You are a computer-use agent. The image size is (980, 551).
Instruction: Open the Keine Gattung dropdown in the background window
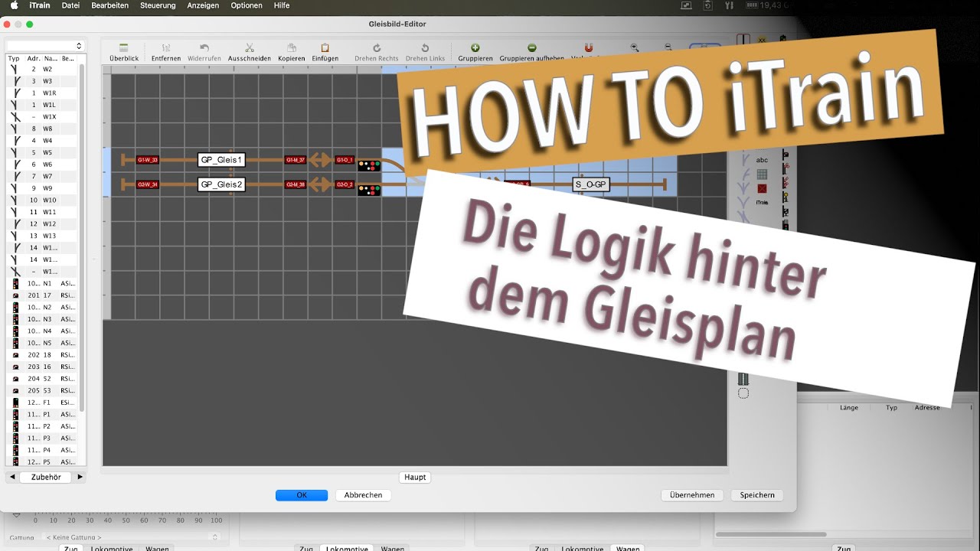(132, 538)
